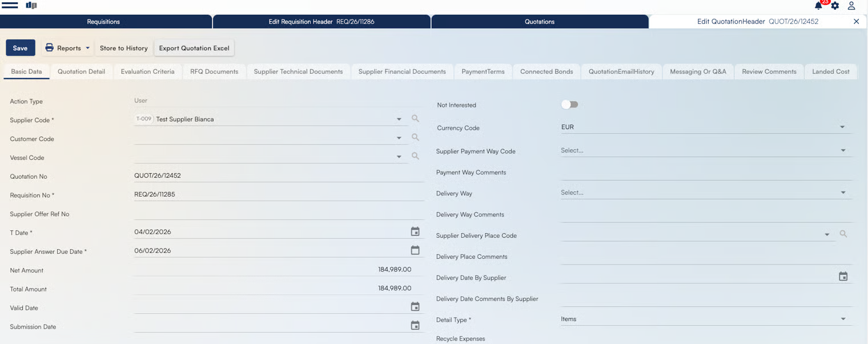Click the notifications bell icon
The width and height of the screenshot is (868, 344).
818,6
